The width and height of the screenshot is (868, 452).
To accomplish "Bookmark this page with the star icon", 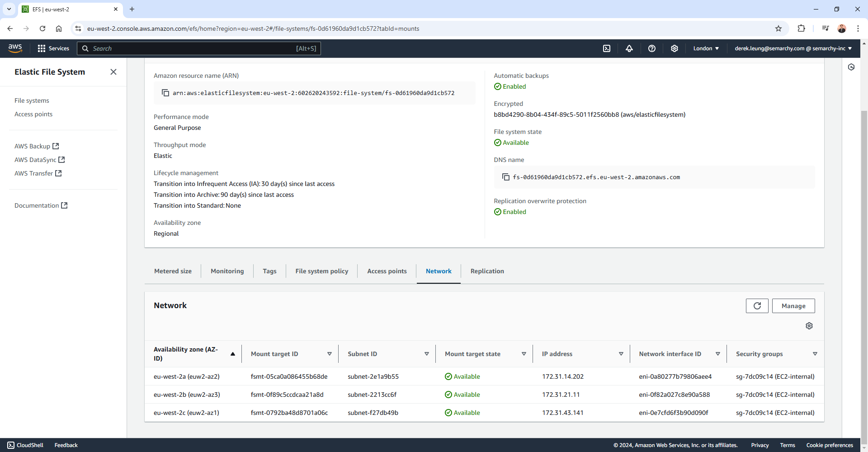I will pos(778,29).
